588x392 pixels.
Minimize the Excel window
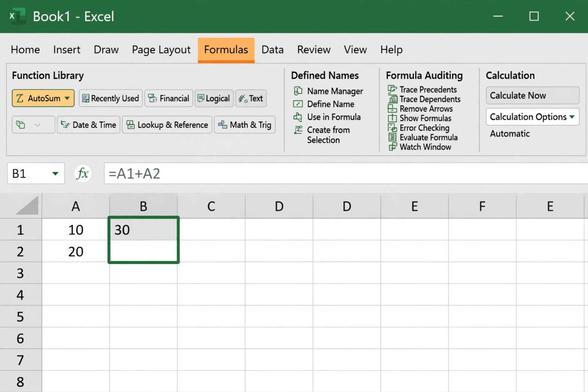498,16
